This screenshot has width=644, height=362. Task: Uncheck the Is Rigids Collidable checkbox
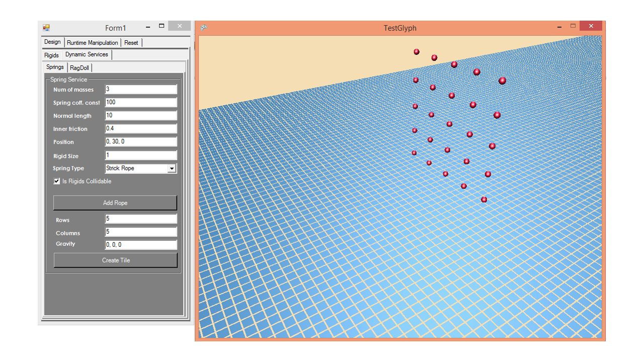pyautogui.click(x=56, y=181)
